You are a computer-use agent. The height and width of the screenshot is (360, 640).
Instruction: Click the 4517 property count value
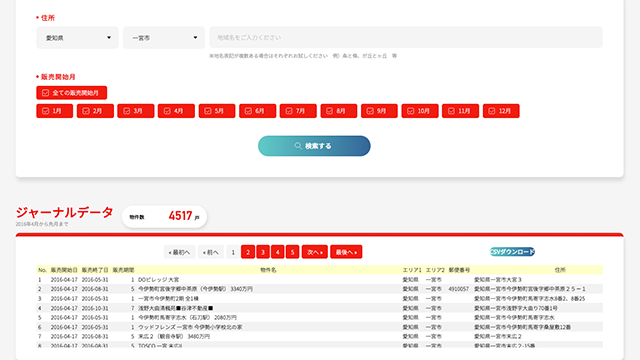180,216
